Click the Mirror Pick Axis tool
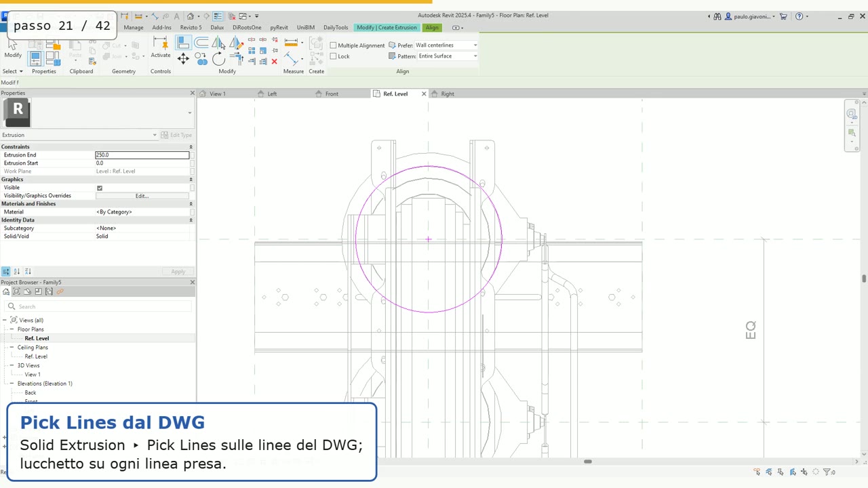The width and height of the screenshot is (868, 488). [218, 43]
